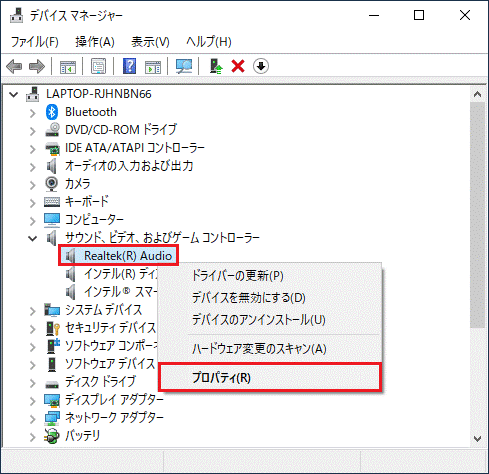The height and width of the screenshot is (474, 489).
Task: Select the Realtek(R) Audio device
Action: click(x=128, y=256)
